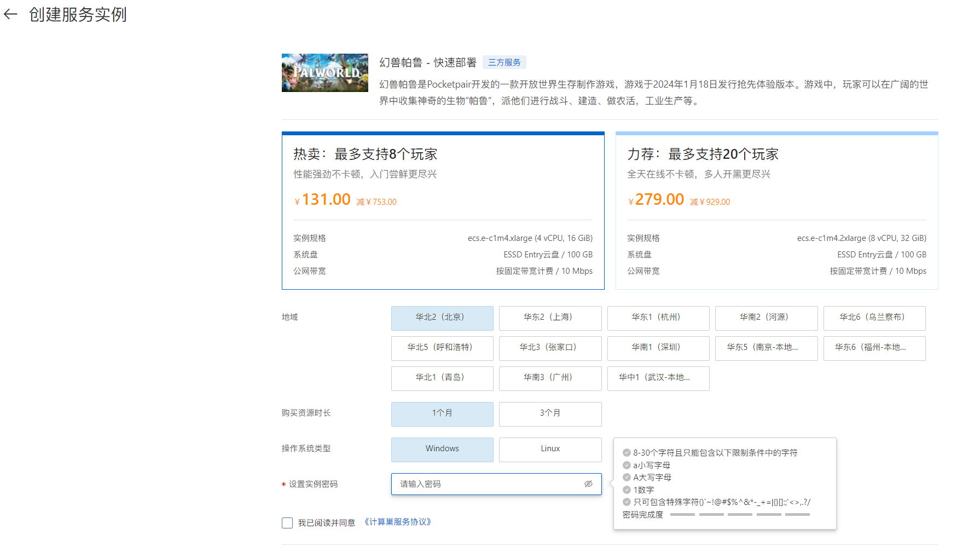Focus the 请输入密码 password field
This screenshot has height=552, width=980.
point(496,484)
